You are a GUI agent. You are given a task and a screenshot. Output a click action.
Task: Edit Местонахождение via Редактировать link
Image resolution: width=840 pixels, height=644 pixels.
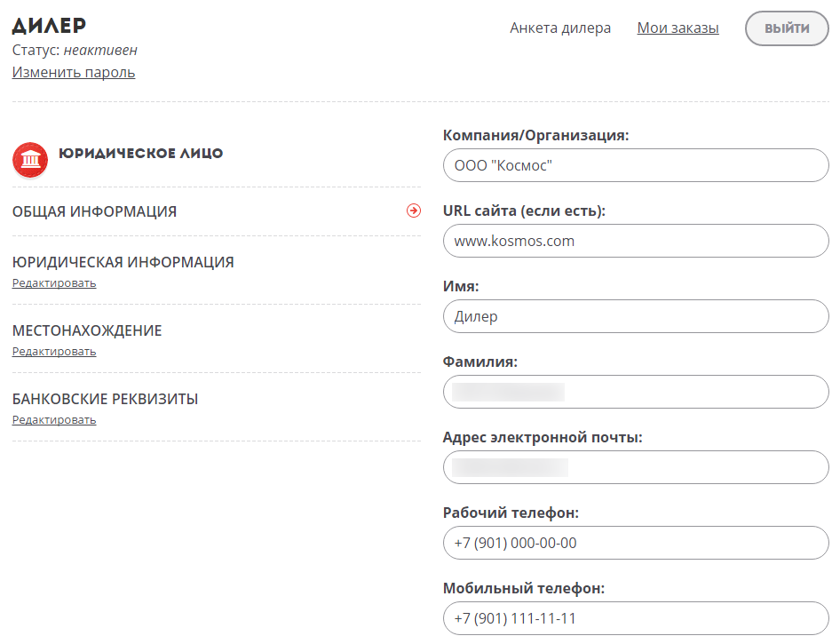click(54, 352)
